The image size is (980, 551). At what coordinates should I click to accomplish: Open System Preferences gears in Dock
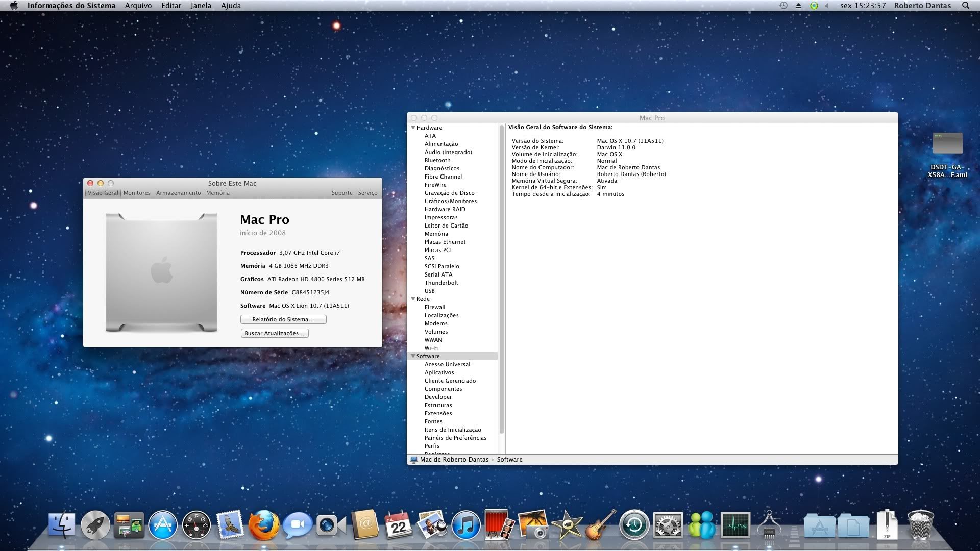668,525
